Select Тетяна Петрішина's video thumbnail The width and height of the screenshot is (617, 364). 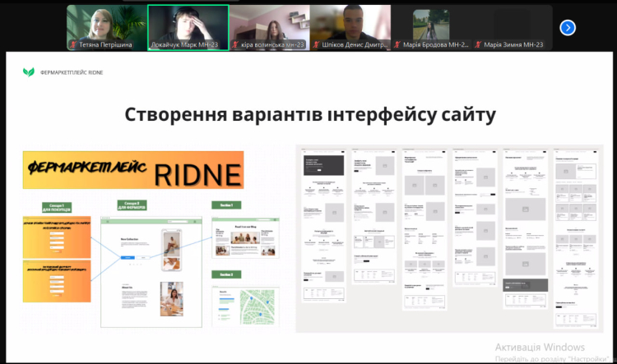tap(106, 25)
